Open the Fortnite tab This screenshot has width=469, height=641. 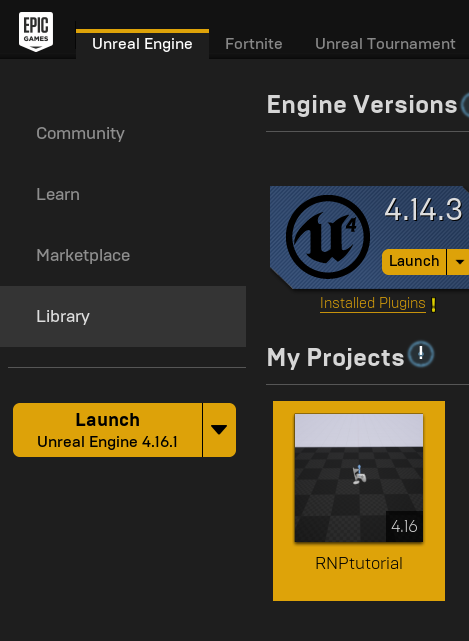pyautogui.click(x=254, y=44)
